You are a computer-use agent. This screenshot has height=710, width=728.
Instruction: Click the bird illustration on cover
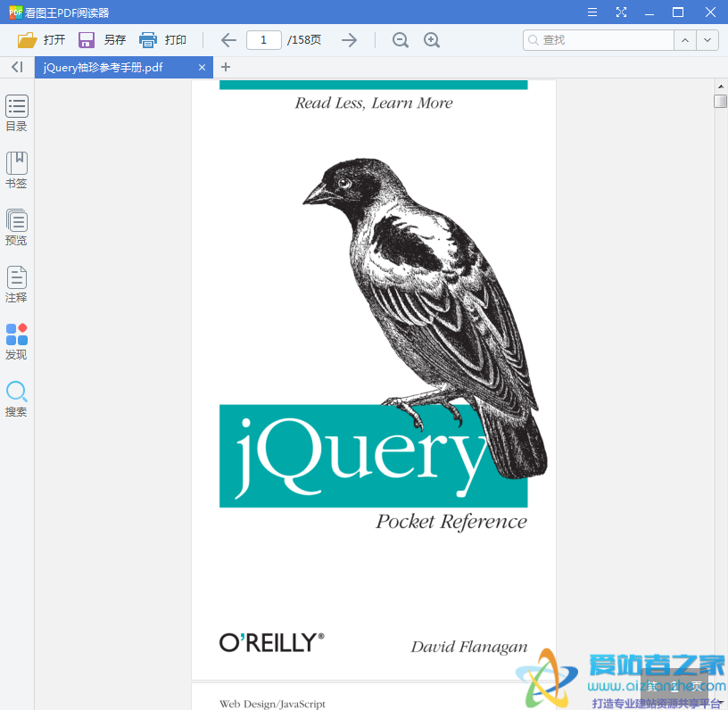point(425,318)
